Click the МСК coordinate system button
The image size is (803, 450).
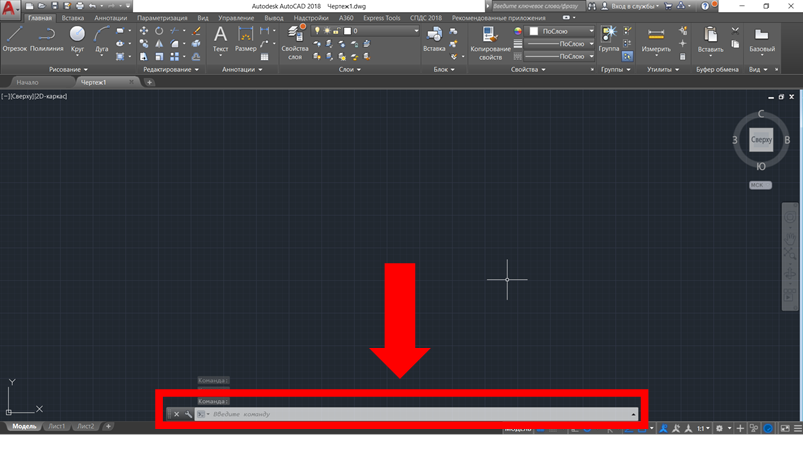[x=761, y=184]
